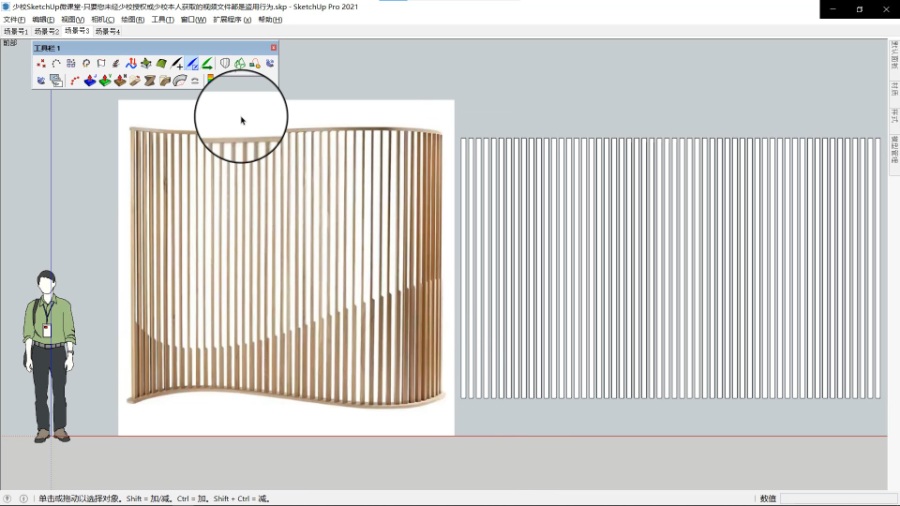Switch to scene tab 场景号3
This screenshot has width=900, height=506.
(77, 31)
